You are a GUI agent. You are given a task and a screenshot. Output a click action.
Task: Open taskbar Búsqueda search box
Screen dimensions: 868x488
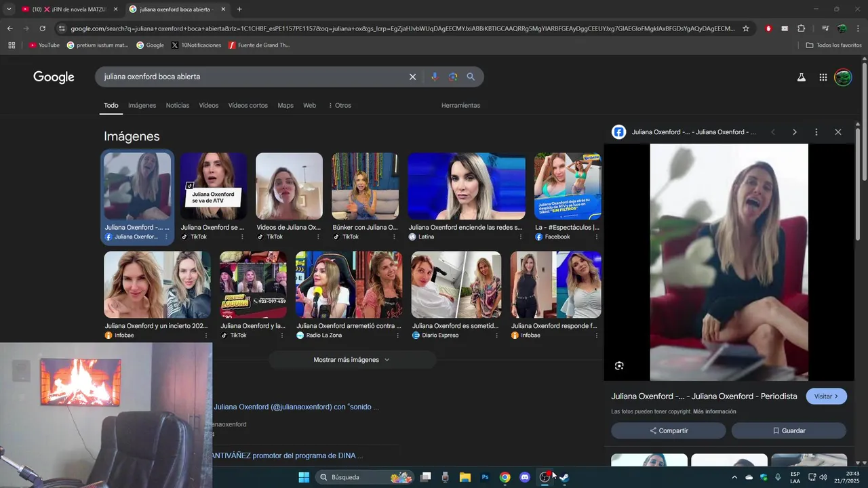click(x=366, y=477)
